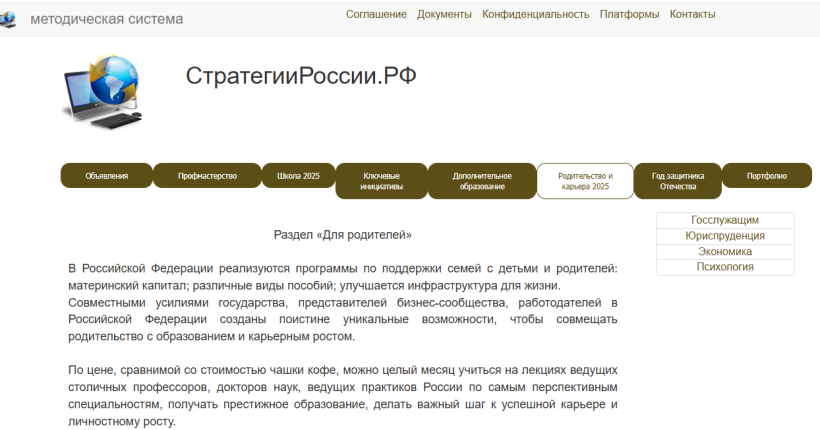Choose Экономика from the side list
This screenshot has height=430, width=820.
[x=724, y=252]
